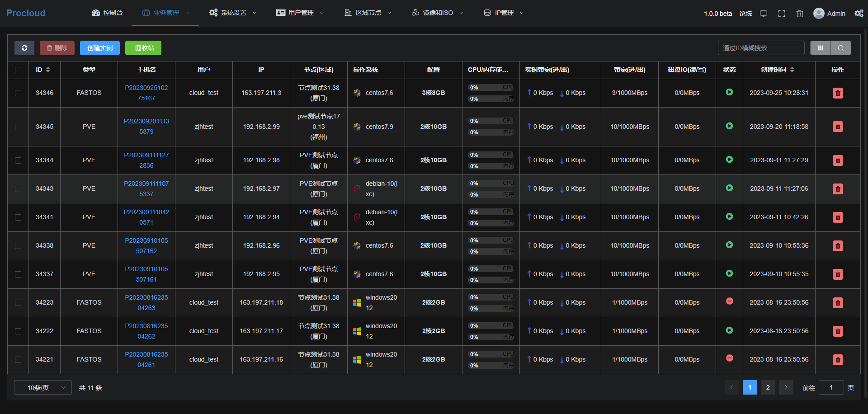Click CPU usage bar for instance 34221

click(491, 354)
